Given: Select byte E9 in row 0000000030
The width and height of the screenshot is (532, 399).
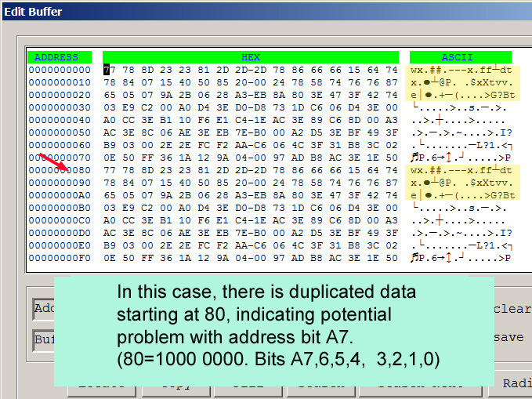Looking at the screenshot, I should point(128,107).
